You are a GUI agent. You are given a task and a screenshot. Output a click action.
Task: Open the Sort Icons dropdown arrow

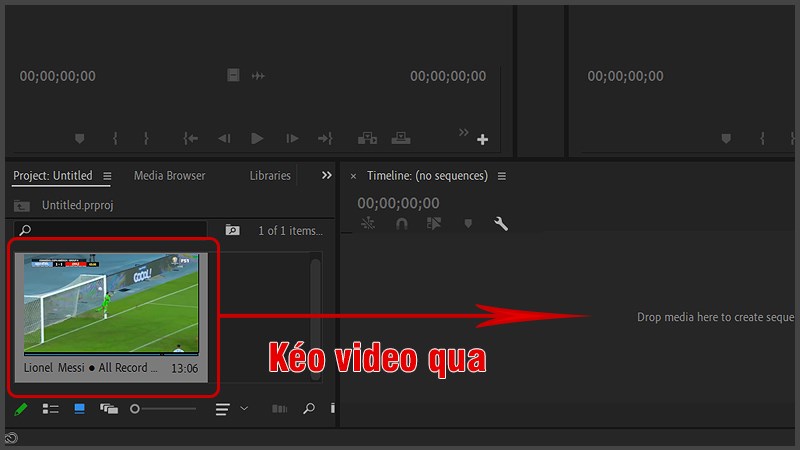[x=244, y=409]
